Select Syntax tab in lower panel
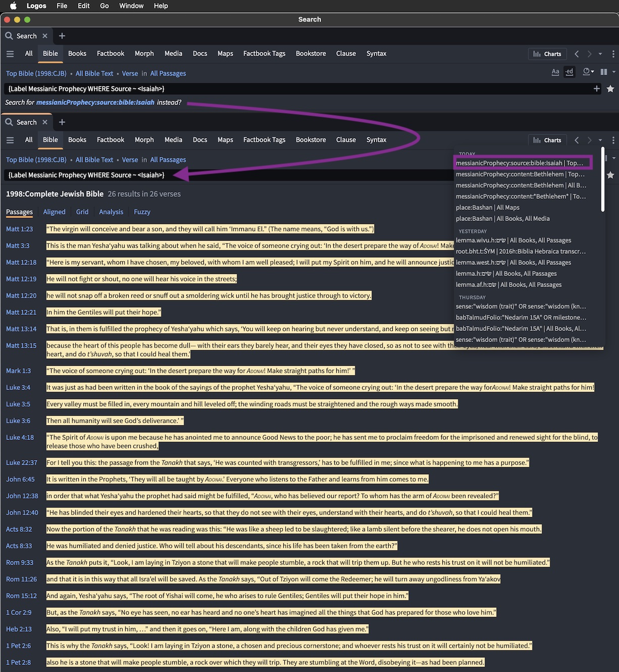The width and height of the screenshot is (619, 672). pyautogui.click(x=376, y=140)
